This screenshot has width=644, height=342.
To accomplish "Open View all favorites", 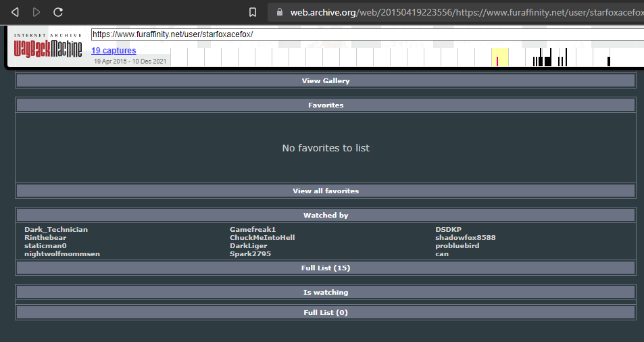I will (326, 191).
